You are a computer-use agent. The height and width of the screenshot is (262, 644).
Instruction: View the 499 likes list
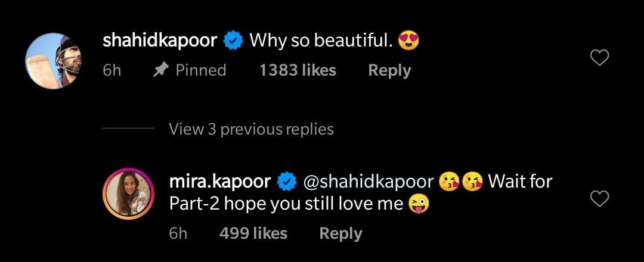tap(253, 233)
